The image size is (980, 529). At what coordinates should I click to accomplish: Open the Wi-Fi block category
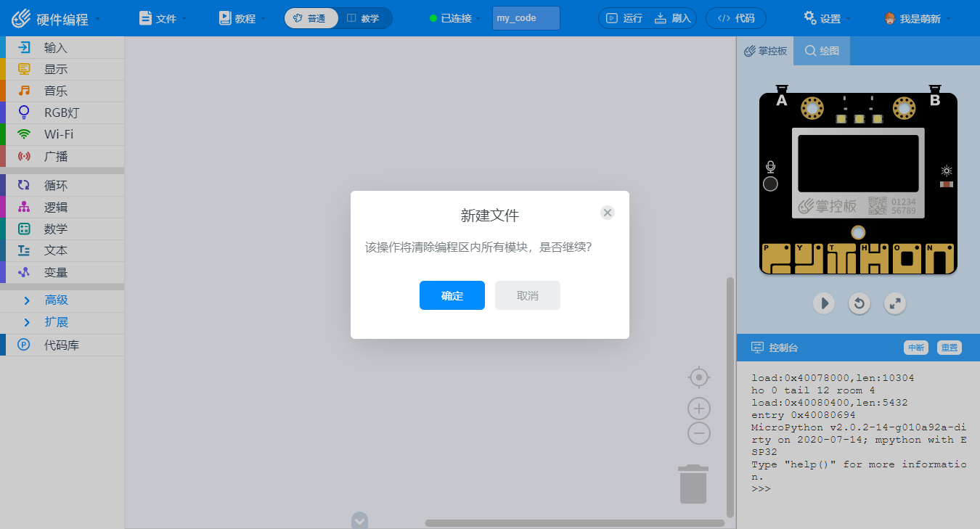pos(62,134)
